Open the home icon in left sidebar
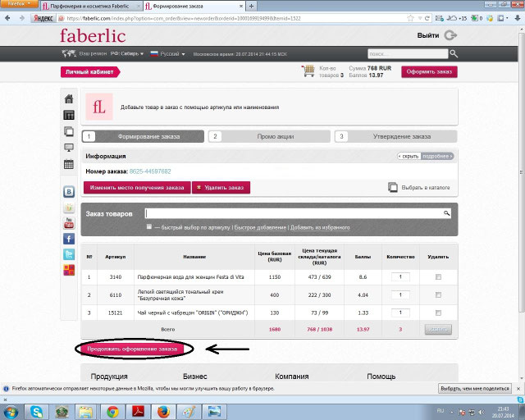The image size is (525, 420). click(x=69, y=98)
